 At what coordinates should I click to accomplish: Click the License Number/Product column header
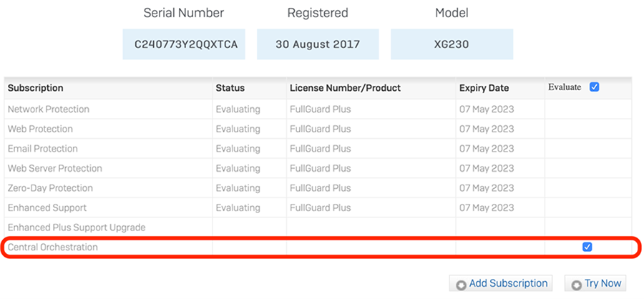(x=345, y=88)
